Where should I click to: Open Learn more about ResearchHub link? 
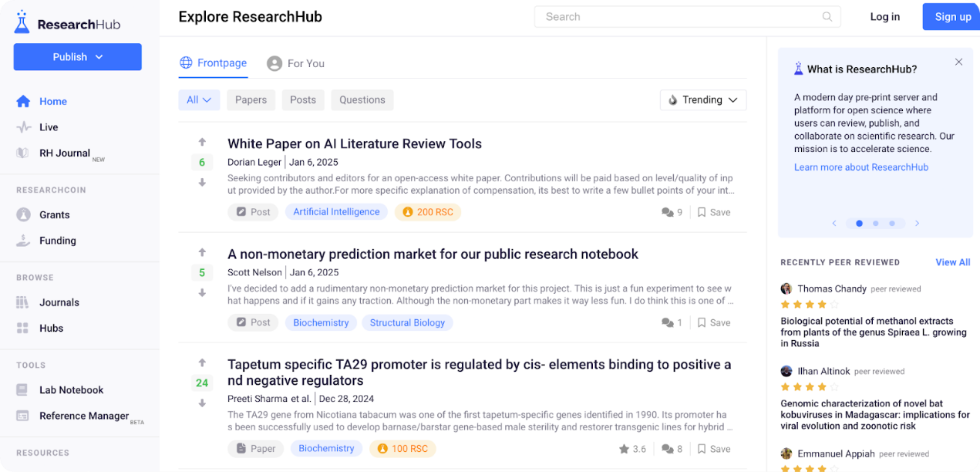click(860, 167)
